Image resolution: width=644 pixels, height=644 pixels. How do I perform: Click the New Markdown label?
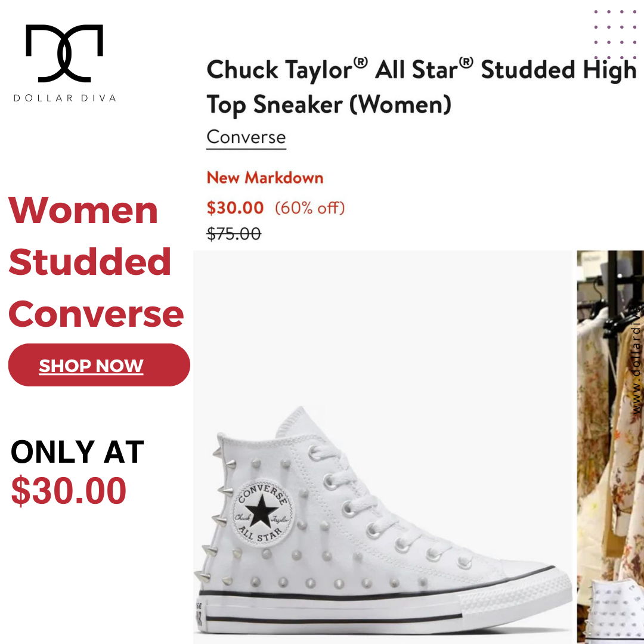pyautogui.click(x=265, y=178)
